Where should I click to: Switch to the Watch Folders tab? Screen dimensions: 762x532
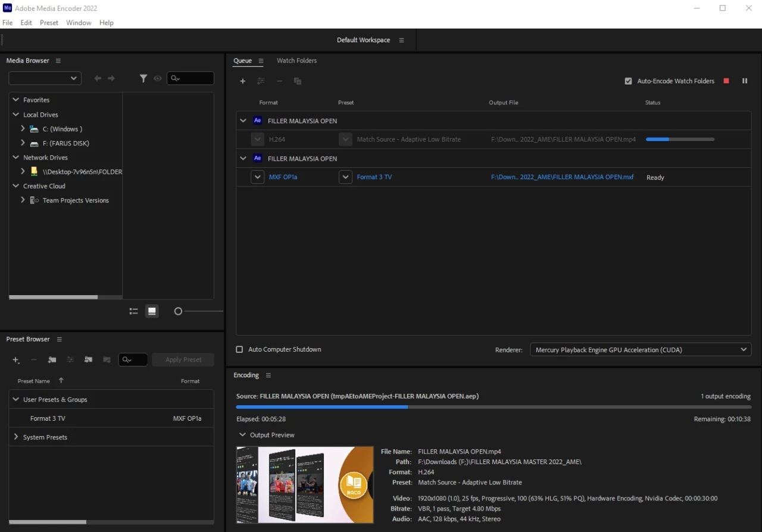pyautogui.click(x=296, y=61)
